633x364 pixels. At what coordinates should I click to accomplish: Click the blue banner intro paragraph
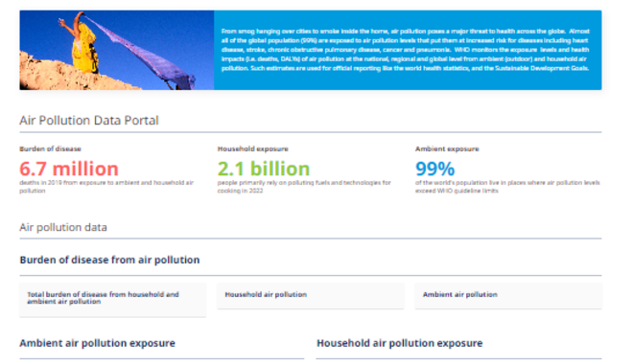coord(406,50)
